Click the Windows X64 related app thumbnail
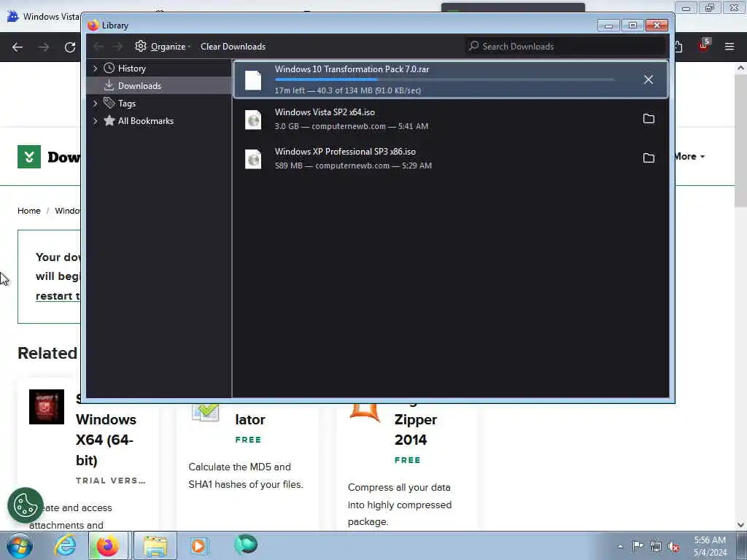 point(47,407)
